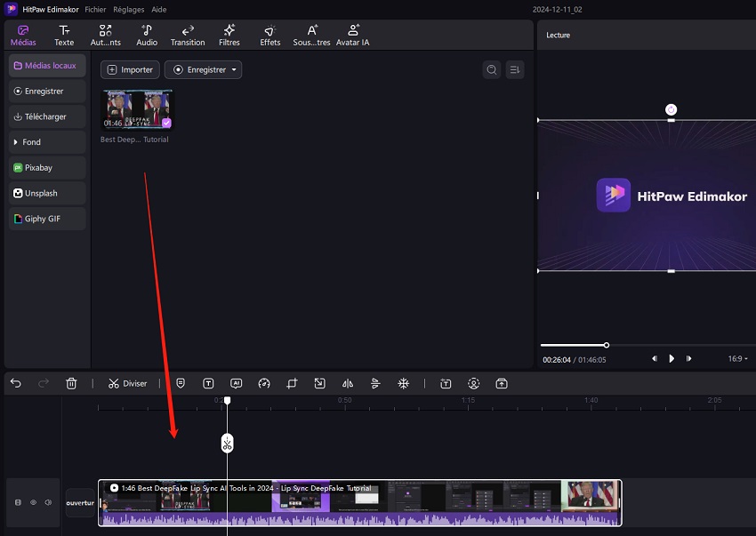Open Unsplash stock images
The height and width of the screenshot is (536, 756).
(47, 193)
